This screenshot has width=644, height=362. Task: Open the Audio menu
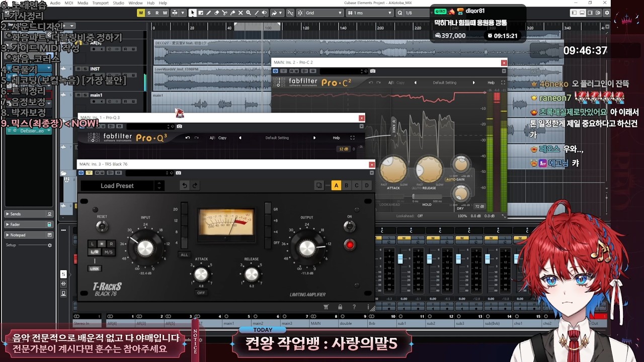click(x=55, y=3)
